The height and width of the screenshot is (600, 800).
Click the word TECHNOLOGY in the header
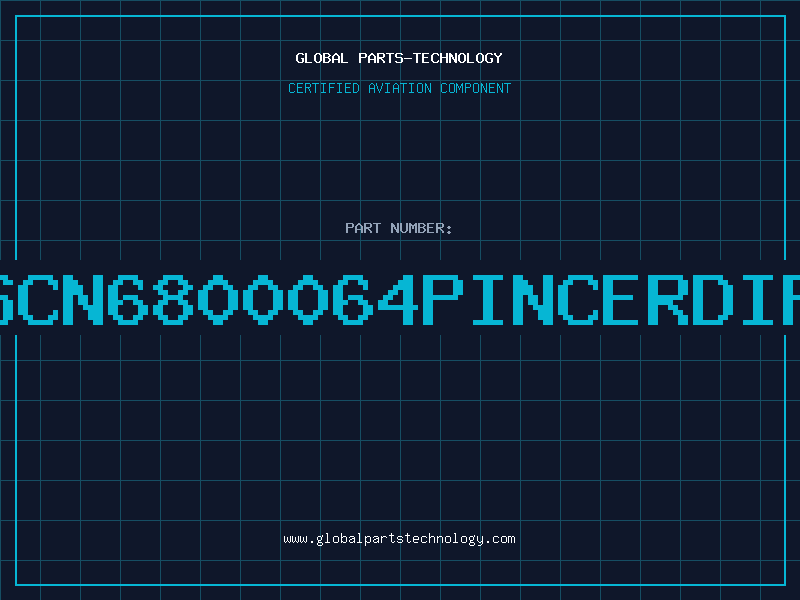(x=458, y=58)
